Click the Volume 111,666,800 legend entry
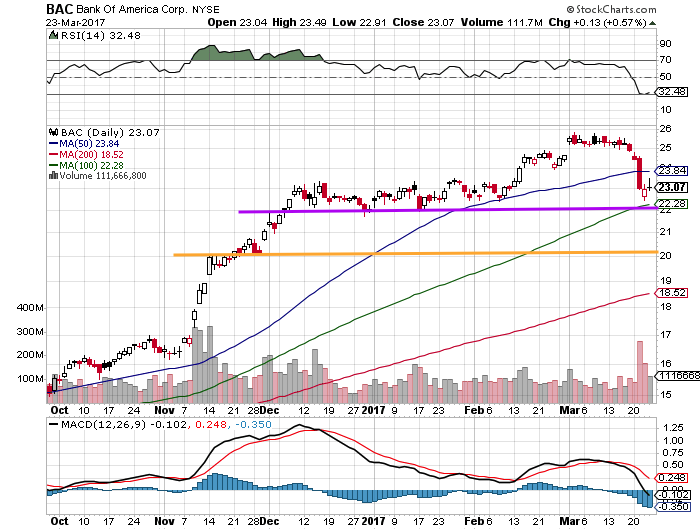This screenshot has width=700, height=530. click(103, 176)
